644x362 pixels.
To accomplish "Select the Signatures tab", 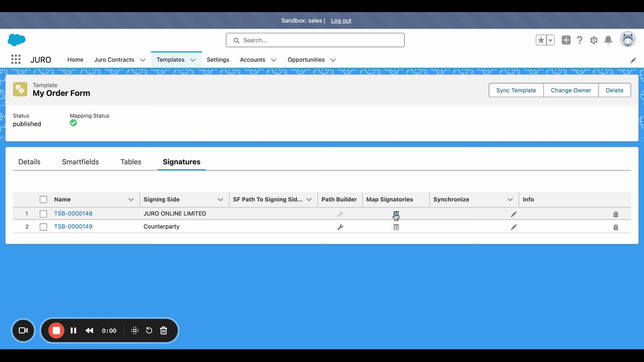I will pyautogui.click(x=182, y=162).
